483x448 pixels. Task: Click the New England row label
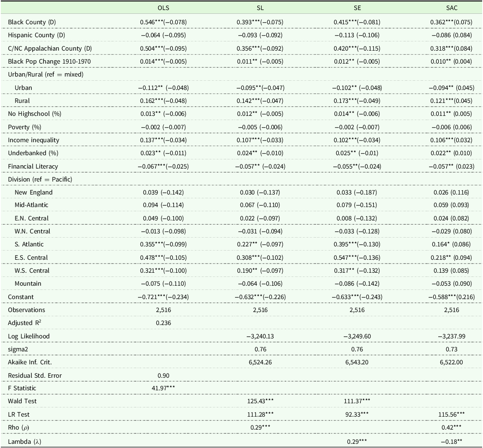click(x=33, y=192)
